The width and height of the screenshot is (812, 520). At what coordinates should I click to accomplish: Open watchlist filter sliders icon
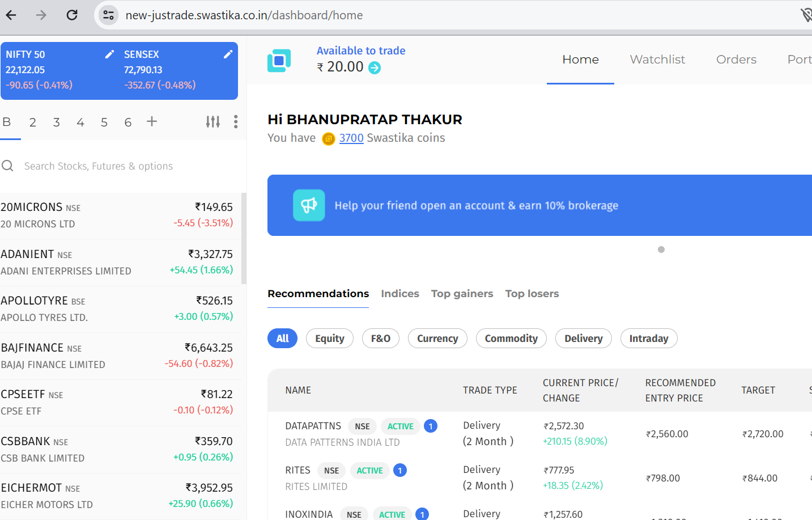point(213,121)
